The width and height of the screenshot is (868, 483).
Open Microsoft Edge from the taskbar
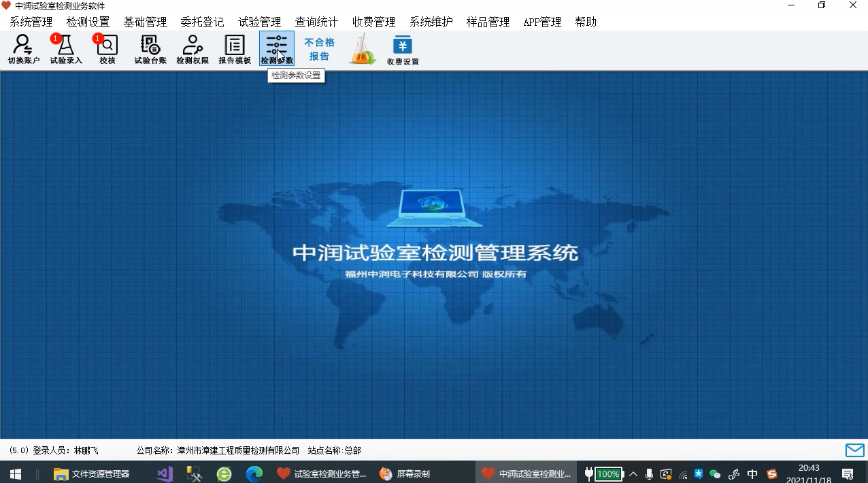pos(254,473)
